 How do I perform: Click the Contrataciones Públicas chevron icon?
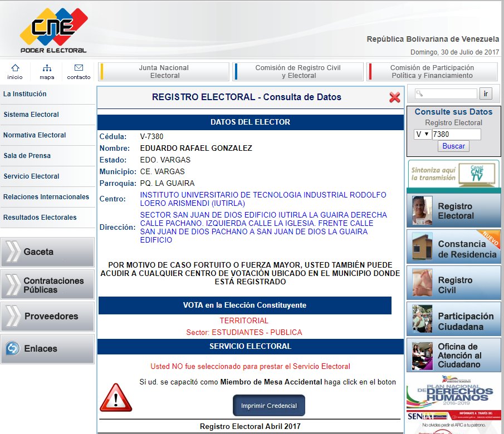pos(13,285)
